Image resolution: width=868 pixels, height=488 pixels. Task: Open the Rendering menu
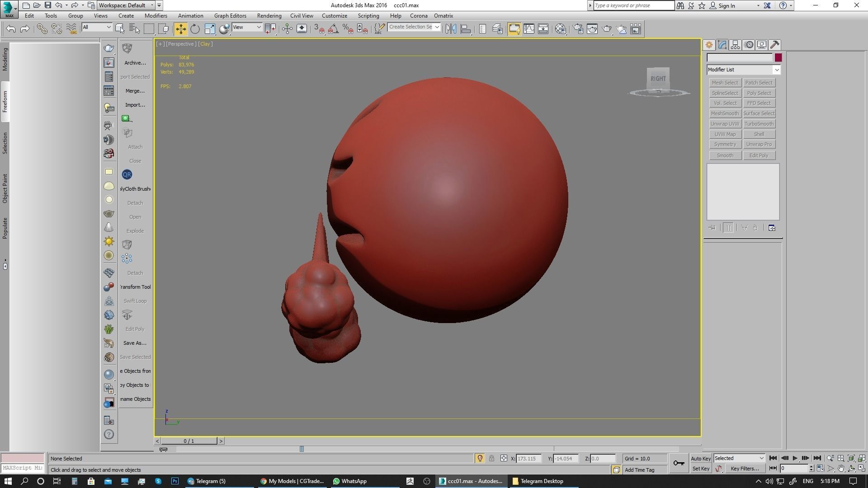coord(269,16)
